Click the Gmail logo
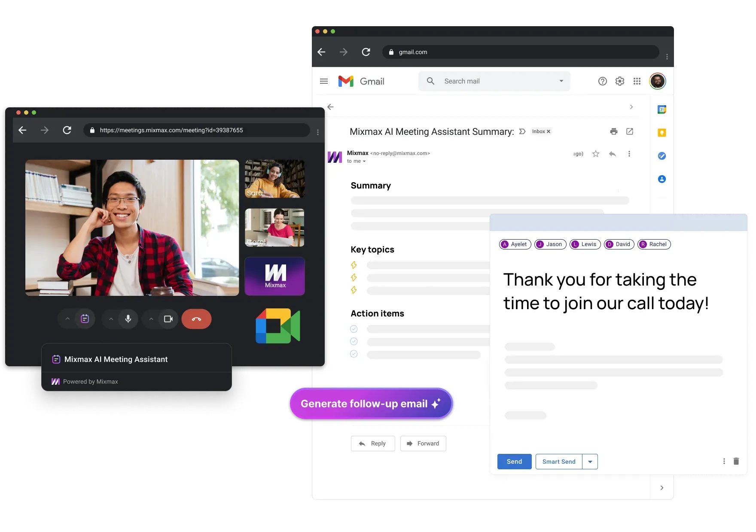The width and height of the screenshot is (756, 532). (361, 81)
